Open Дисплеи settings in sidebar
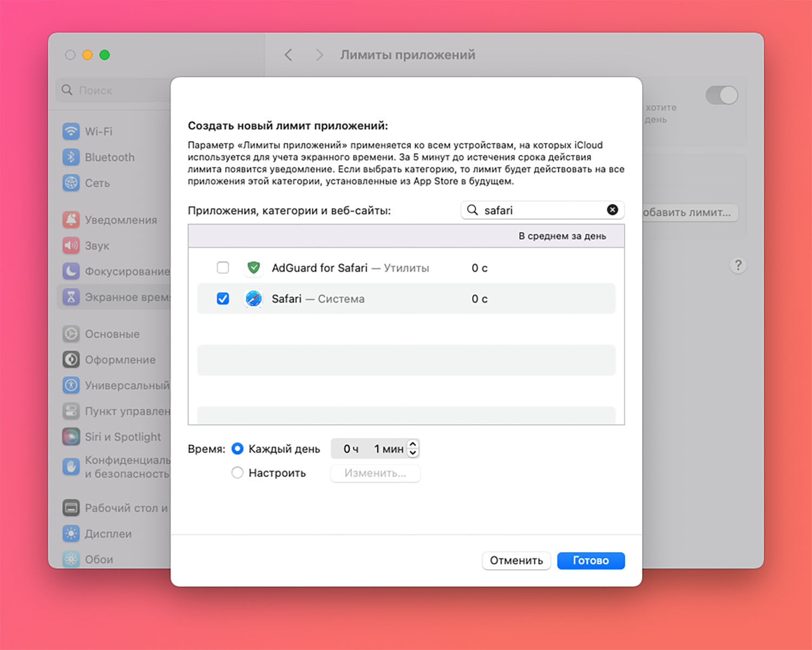812x650 pixels. coord(108,534)
